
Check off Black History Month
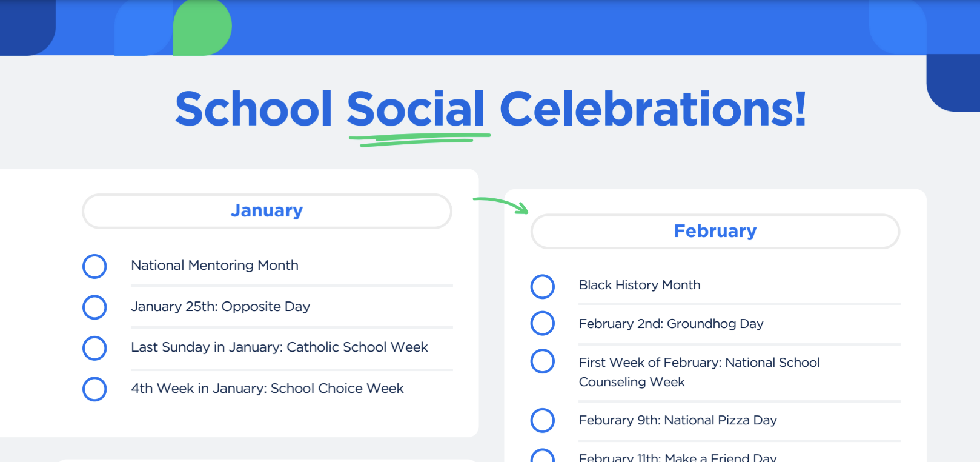543,286
